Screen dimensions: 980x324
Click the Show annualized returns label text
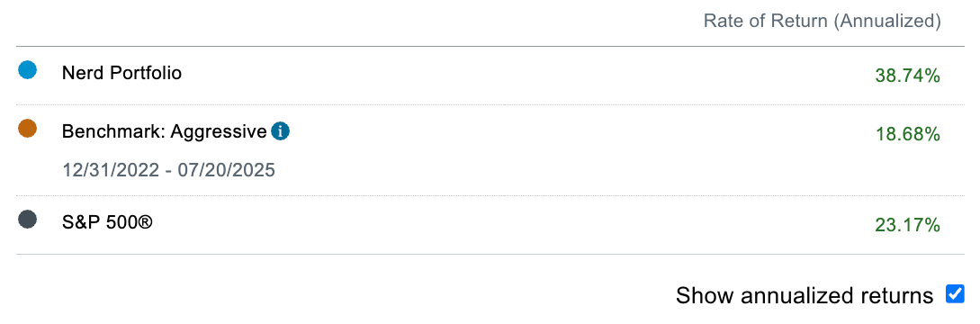(x=805, y=294)
